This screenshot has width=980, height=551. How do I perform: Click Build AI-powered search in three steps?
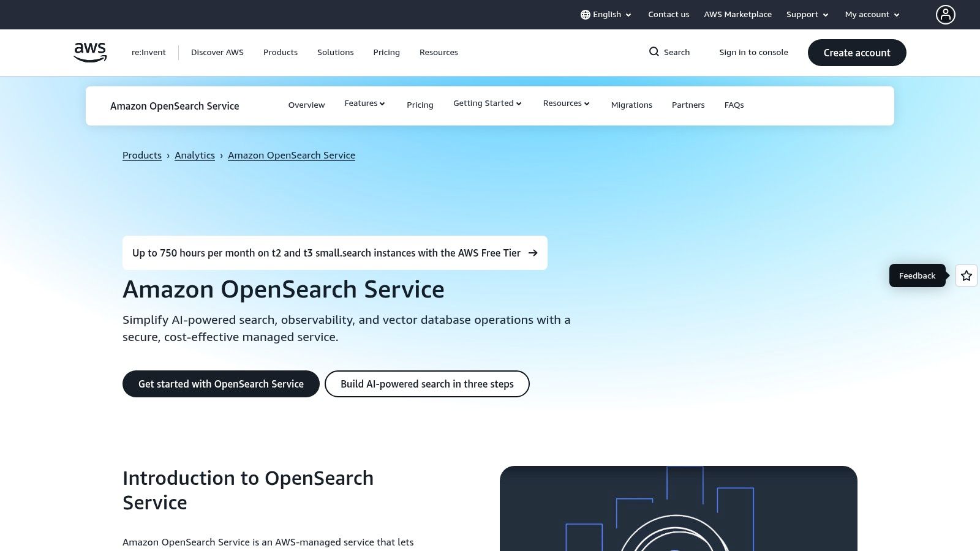[427, 384]
